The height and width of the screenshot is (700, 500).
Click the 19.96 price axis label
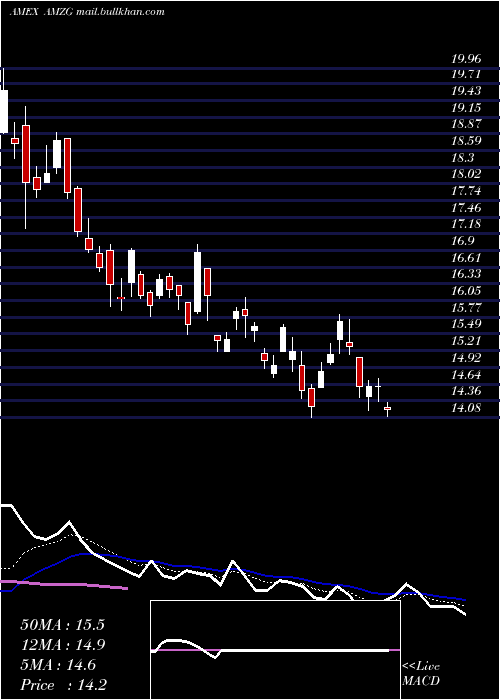467,58
